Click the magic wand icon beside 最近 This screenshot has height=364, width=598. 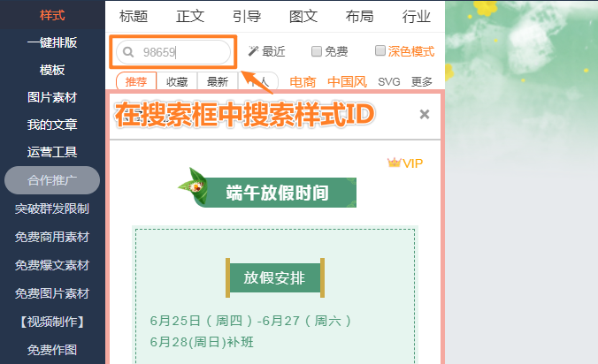253,51
